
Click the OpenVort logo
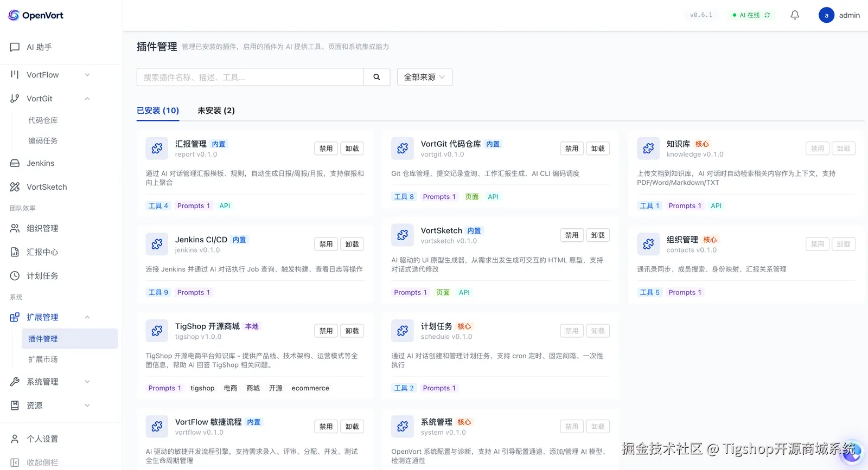coord(36,15)
